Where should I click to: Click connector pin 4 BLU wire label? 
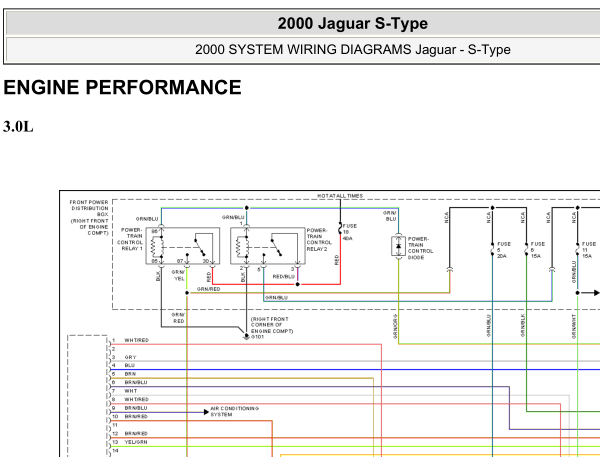[129, 365]
